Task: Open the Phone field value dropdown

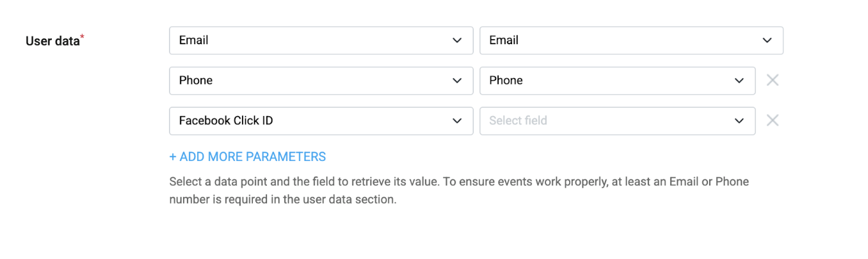Action: 618,81
